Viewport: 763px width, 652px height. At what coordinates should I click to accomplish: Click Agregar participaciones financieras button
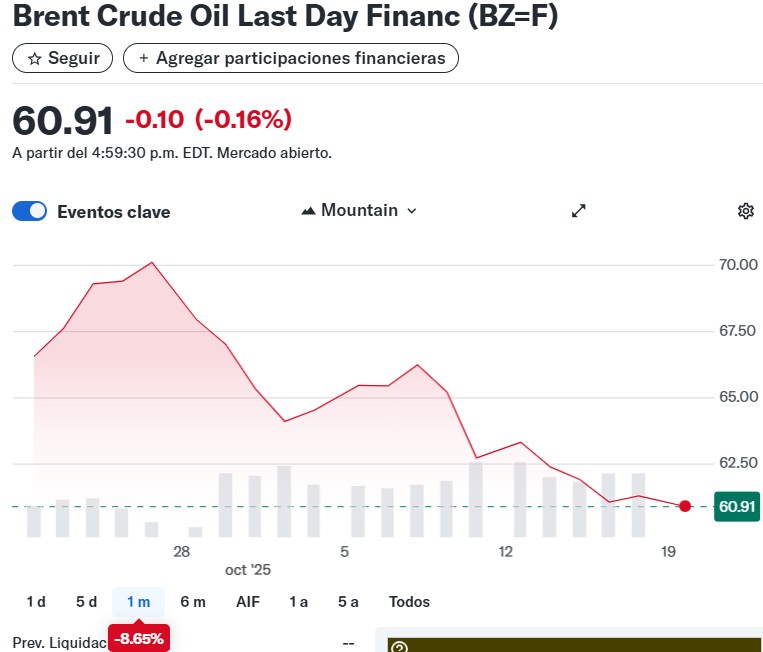click(x=291, y=59)
